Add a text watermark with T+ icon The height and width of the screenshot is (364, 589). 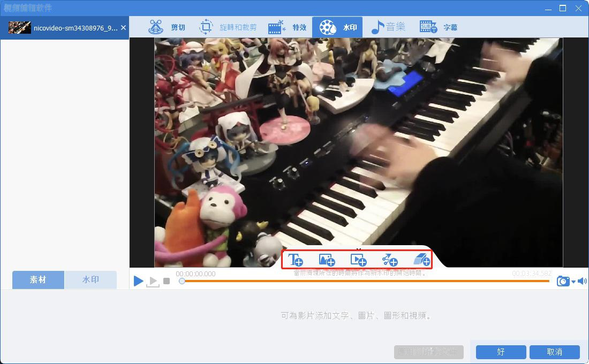click(295, 260)
